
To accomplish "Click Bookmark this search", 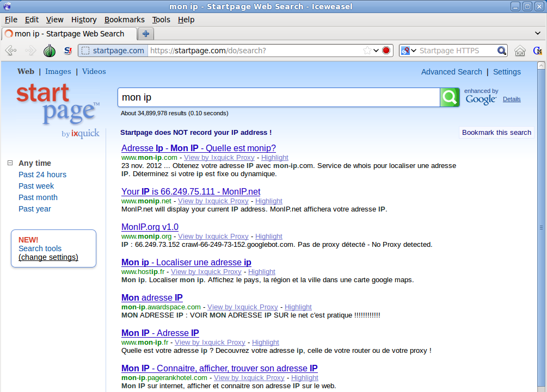I will [x=496, y=133].
